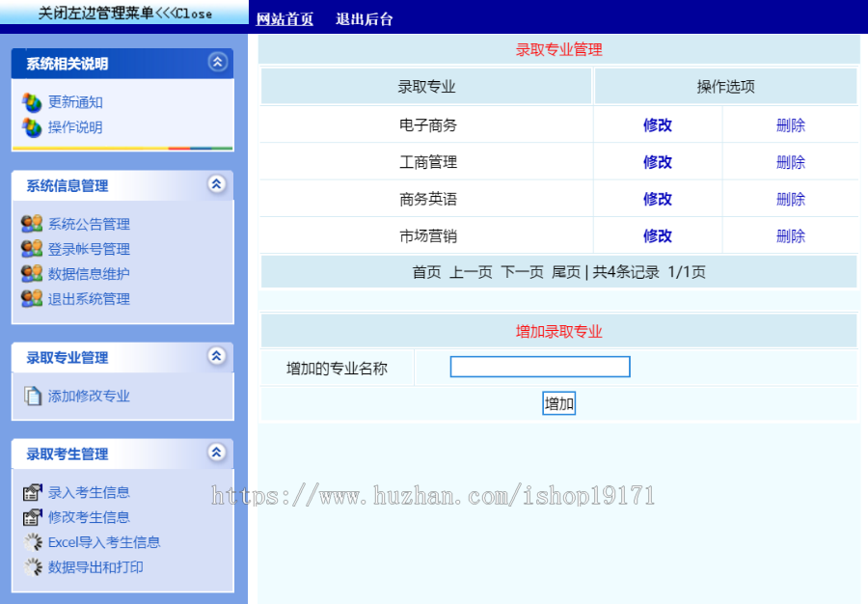
Task: Open 网站首页 from the top menu
Action: point(284,18)
